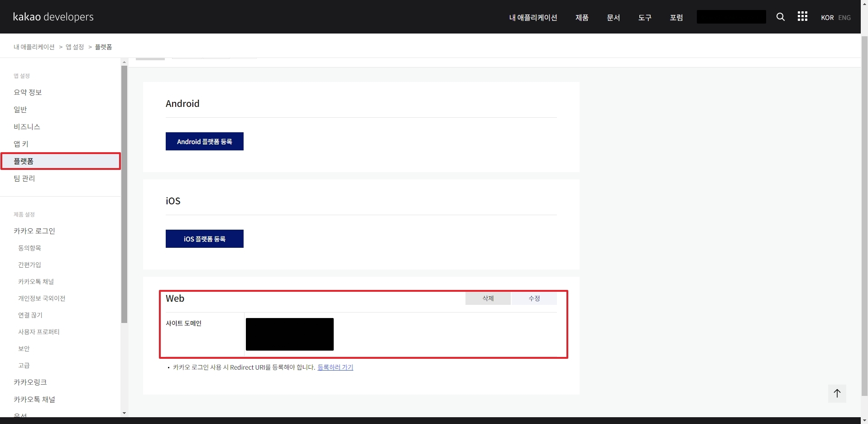This screenshot has width=868, height=424.
Task: Switch language to ENG
Action: (x=844, y=18)
